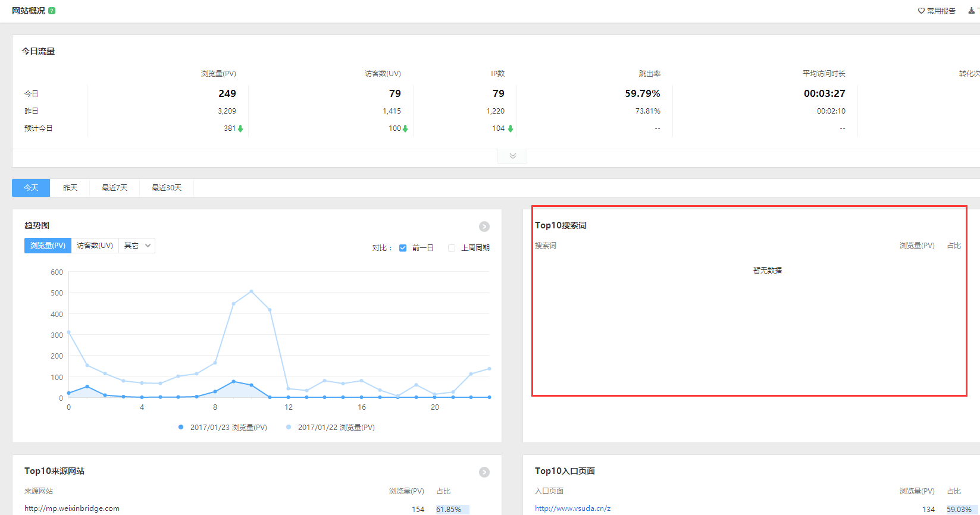Click the download icon in top-right corner
Viewport: 980px width, 515px height.
pos(972,11)
